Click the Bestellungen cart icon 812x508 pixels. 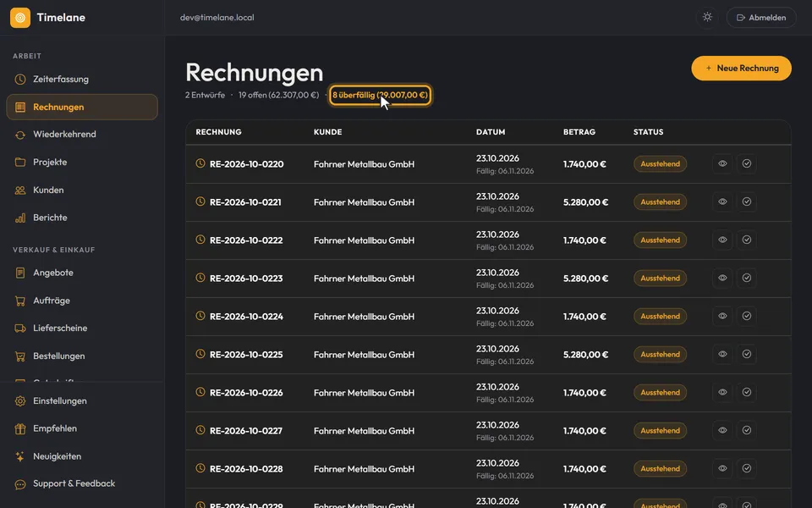pyautogui.click(x=20, y=356)
